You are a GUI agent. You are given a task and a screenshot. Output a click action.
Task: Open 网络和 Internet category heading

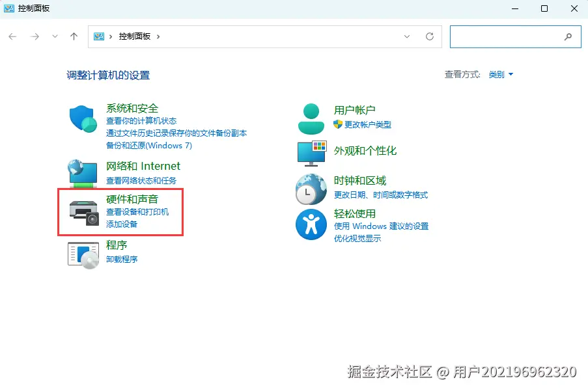click(143, 166)
